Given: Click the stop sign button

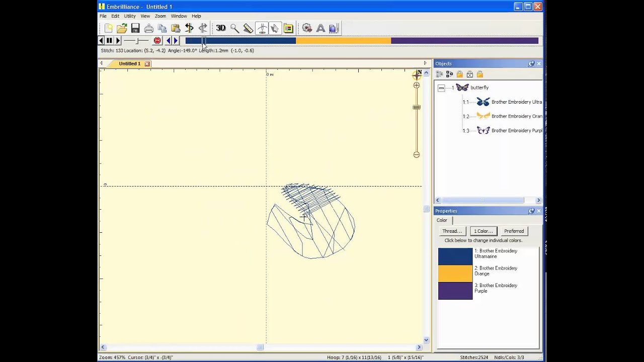Looking at the screenshot, I should [157, 41].
